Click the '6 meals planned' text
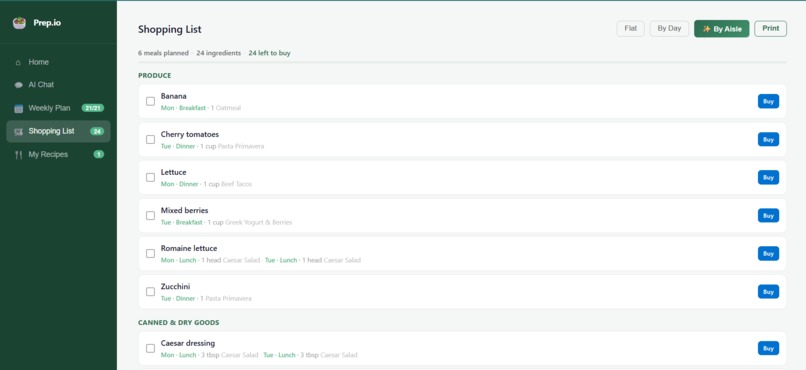806x370 pixels. click(164, 53)
